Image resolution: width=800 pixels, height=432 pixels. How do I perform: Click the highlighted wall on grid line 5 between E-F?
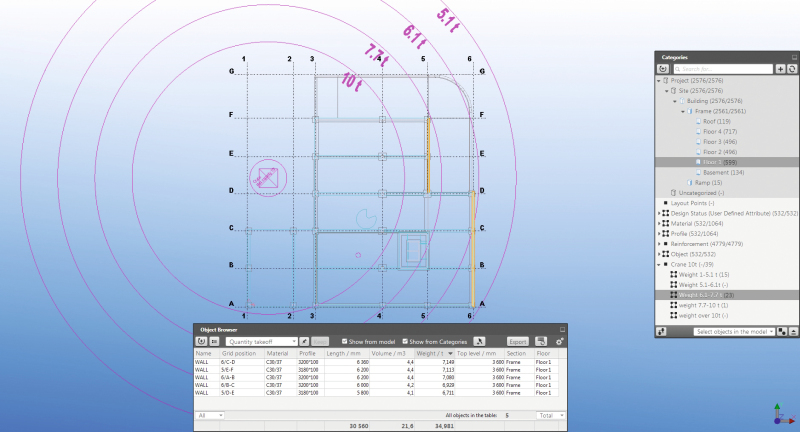point(429,137)
